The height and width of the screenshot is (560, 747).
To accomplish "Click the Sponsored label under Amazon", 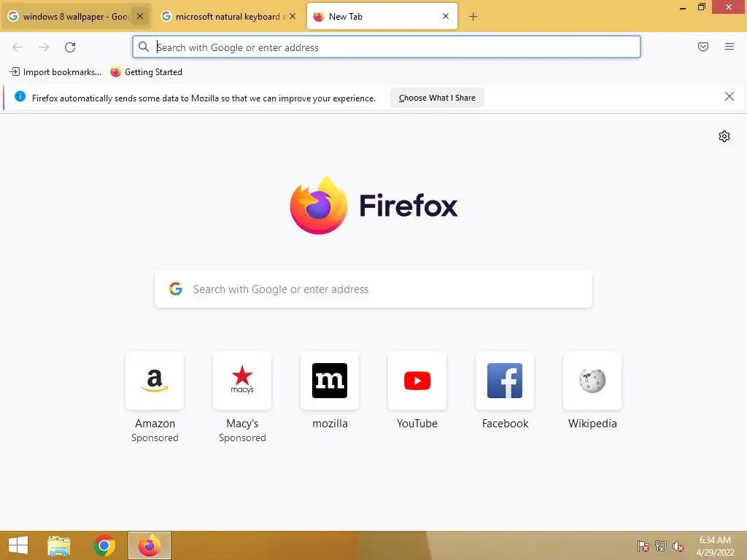I will click(x=155, y=437).
